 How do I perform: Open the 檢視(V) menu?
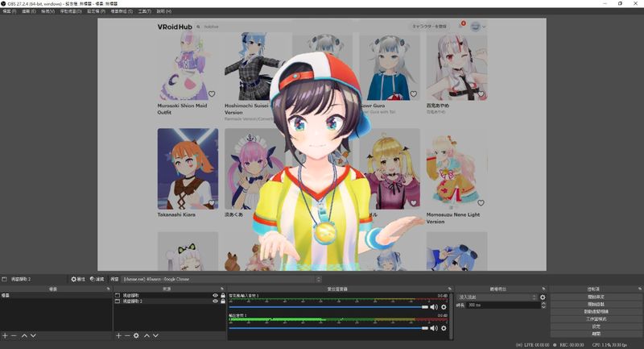point(47,11)
